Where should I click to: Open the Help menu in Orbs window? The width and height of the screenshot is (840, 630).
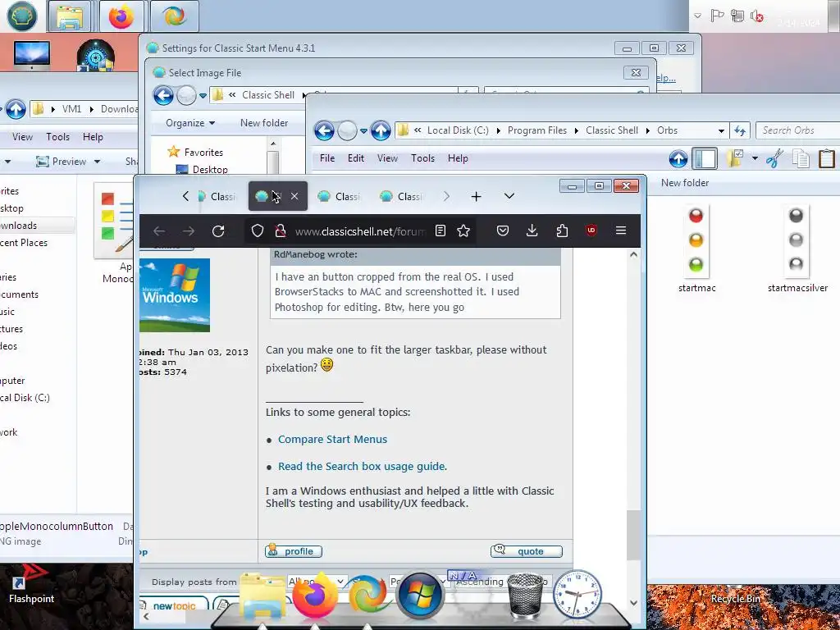[458, 158]
